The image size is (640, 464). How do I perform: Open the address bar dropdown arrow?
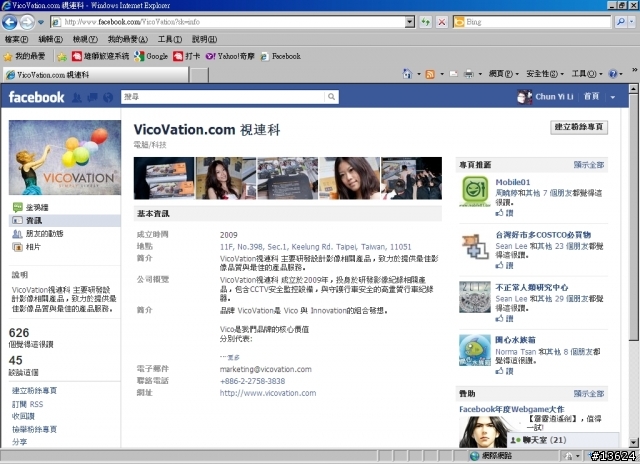410,22
